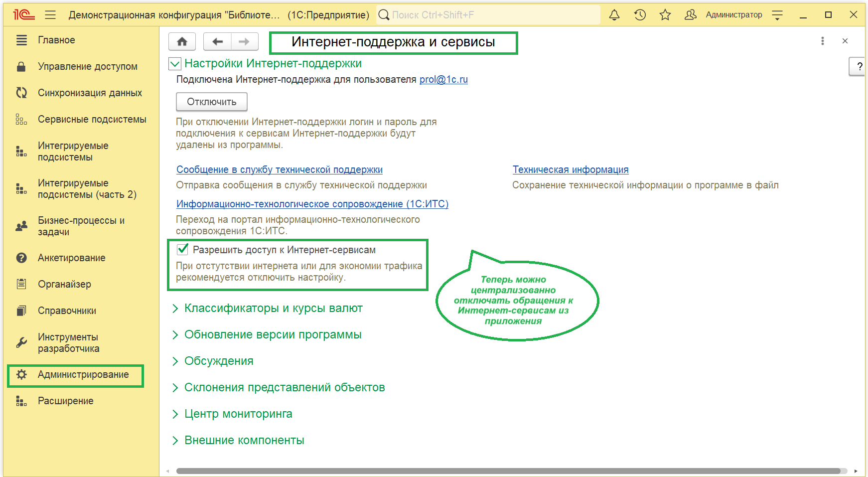Expand Классификаторы и курсы валют section
Viewport: 868px width, 477px height.
[273, 309]
